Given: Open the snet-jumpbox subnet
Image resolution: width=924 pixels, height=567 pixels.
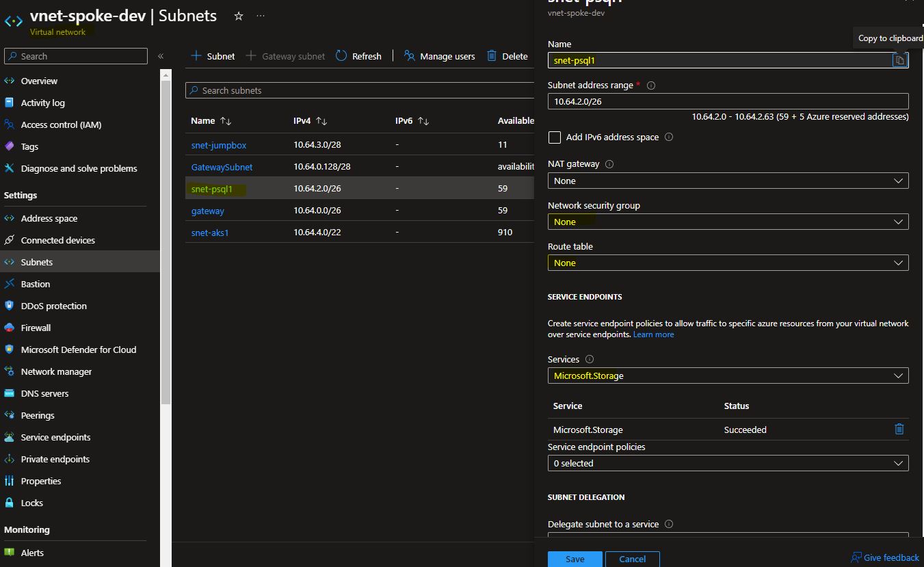Looking at the screenshot, I should (x=219, y=145).
